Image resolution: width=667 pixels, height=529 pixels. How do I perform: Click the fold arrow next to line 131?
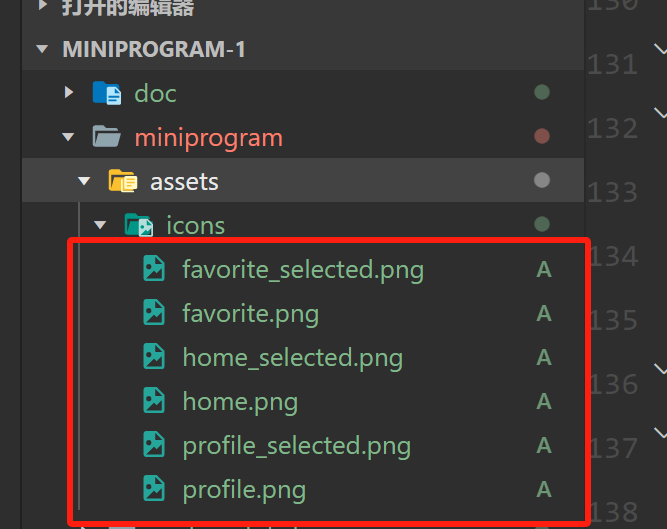[x=660, y=49]
